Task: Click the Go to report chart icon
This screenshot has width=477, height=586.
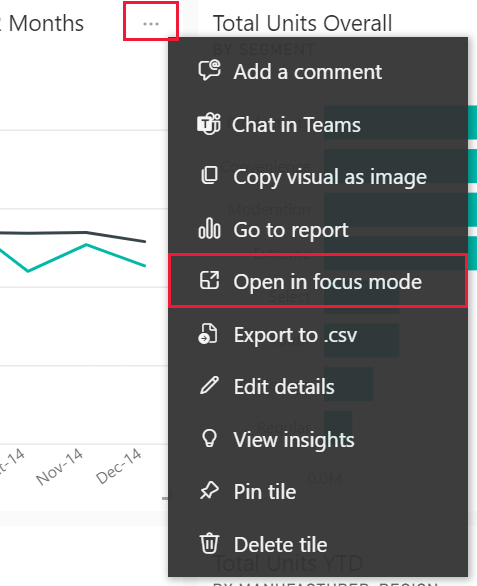Action: 209,228
